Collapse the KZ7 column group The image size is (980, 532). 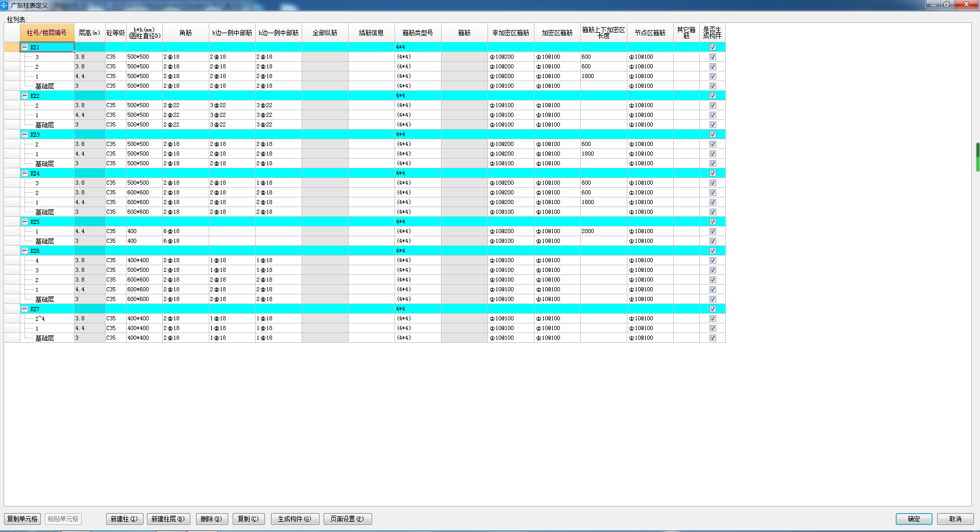tap(24, 309)
